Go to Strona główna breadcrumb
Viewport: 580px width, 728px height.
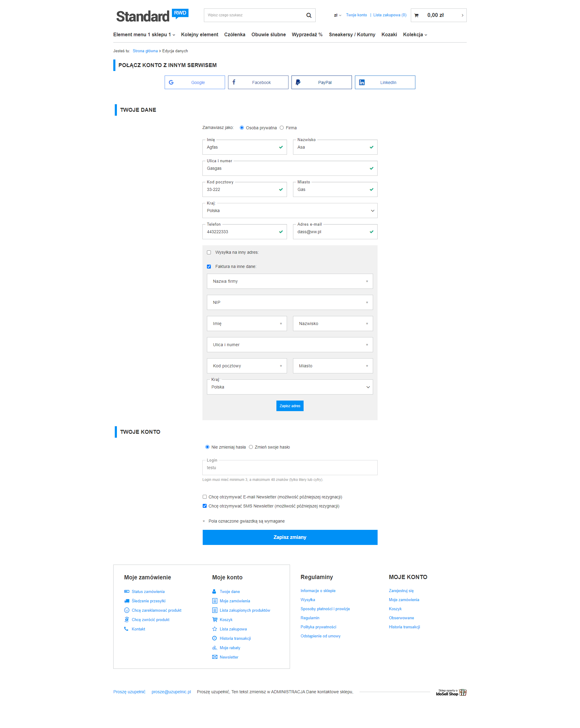tap(145, 51)
